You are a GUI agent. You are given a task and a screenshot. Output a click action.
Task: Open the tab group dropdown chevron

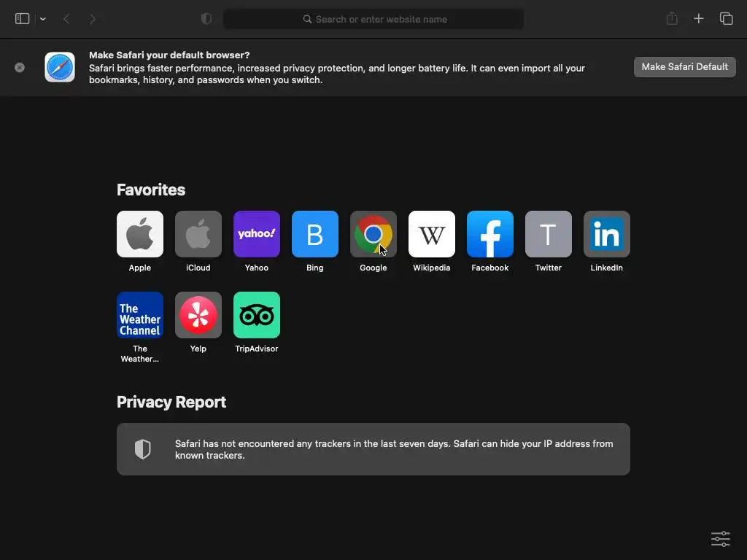pyautogui.click(x=43, y=19)
